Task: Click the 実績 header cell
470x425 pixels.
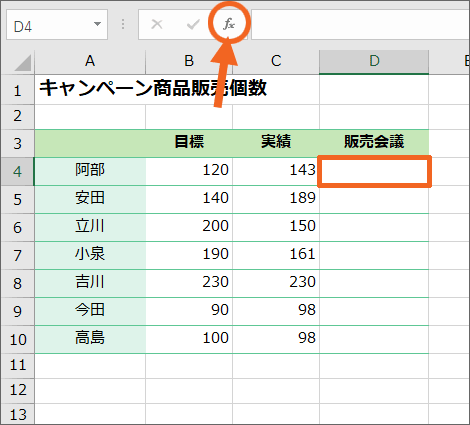Action: point(276,143)
